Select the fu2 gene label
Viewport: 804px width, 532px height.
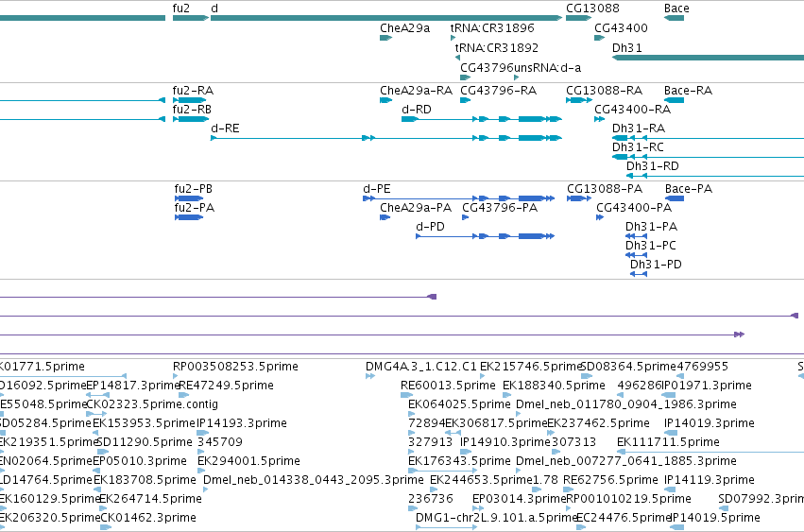(x=181, y=9)
